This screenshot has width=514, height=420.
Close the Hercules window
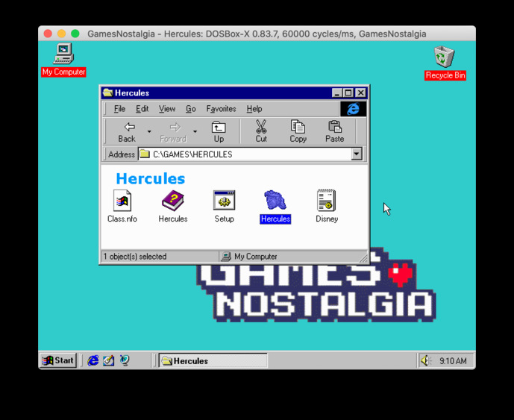tap(360, 93)
